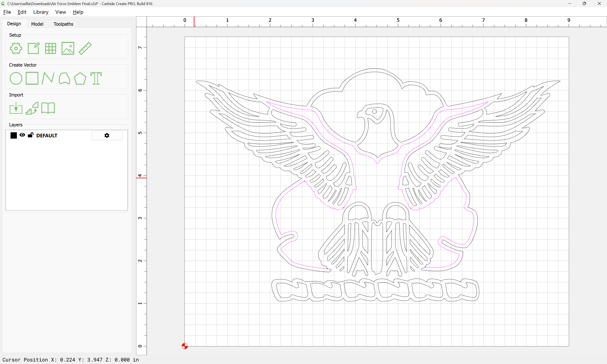
Task: Click the banner vector below the eagle
Action: coord(375,290)
